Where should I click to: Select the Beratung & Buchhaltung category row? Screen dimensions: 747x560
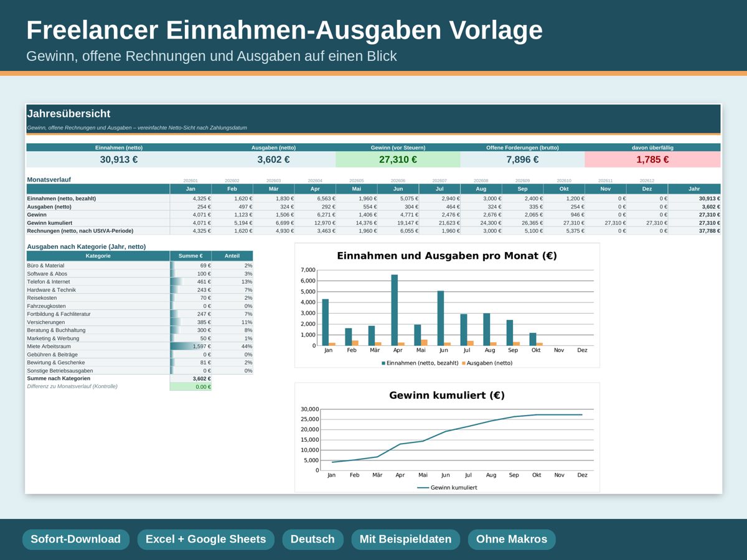pos(139,330)
